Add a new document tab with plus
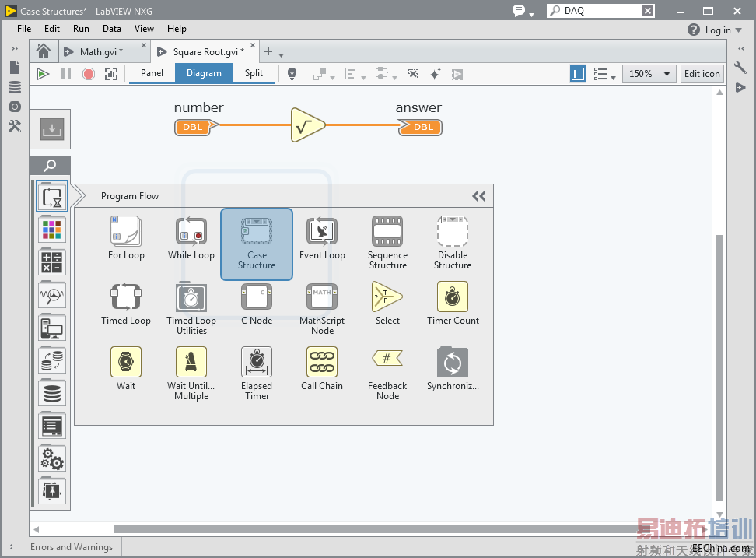The width and height of the screenshot is (756, 558). pyautogui.click(x=268, y=51)
